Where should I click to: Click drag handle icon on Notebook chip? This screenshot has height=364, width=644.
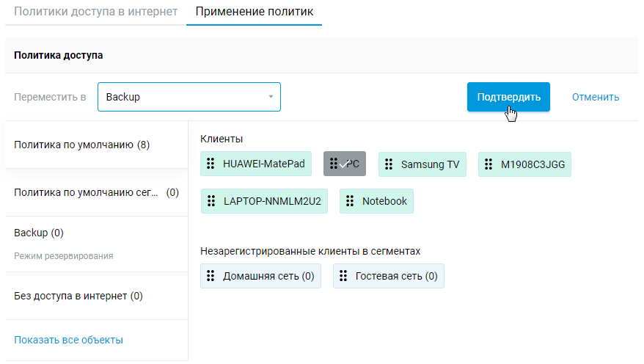pyautogui.click(x=350, y=201)
